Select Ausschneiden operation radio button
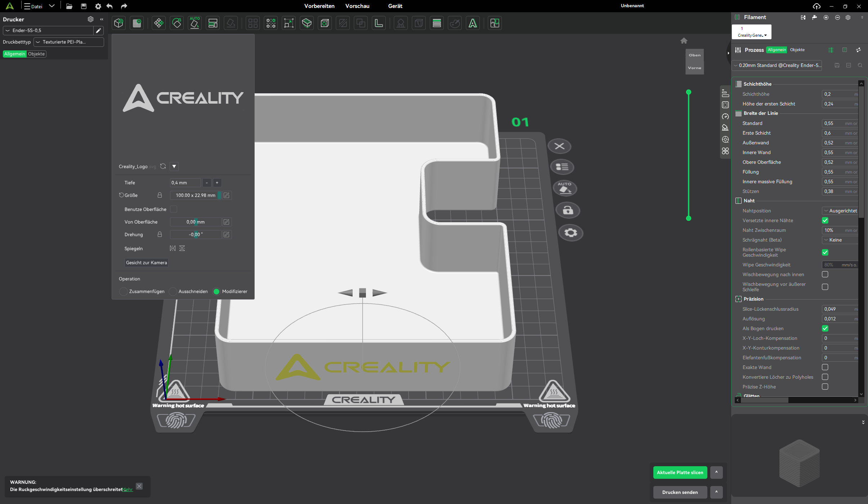The width and height of the screenshot is (868, 504). [173, 292]
